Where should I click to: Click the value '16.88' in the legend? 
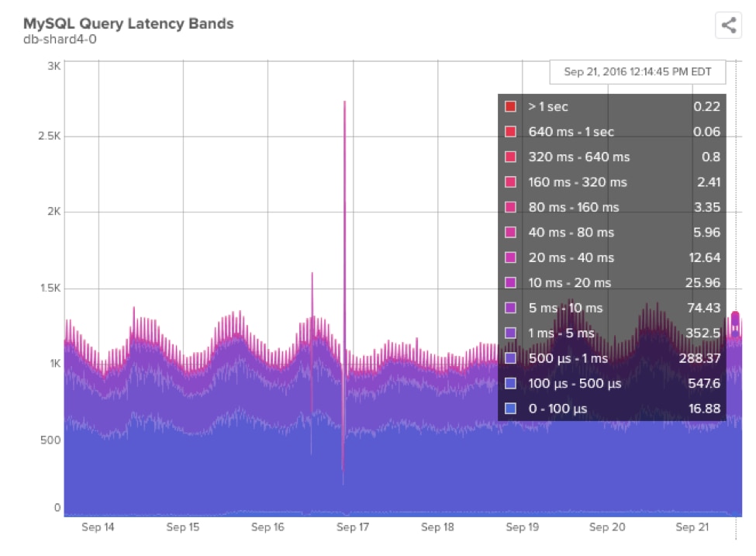(x=704, y=409)
